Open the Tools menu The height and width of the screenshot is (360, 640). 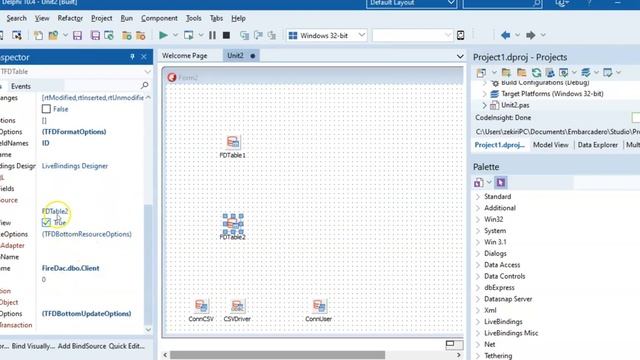(193, 18)
